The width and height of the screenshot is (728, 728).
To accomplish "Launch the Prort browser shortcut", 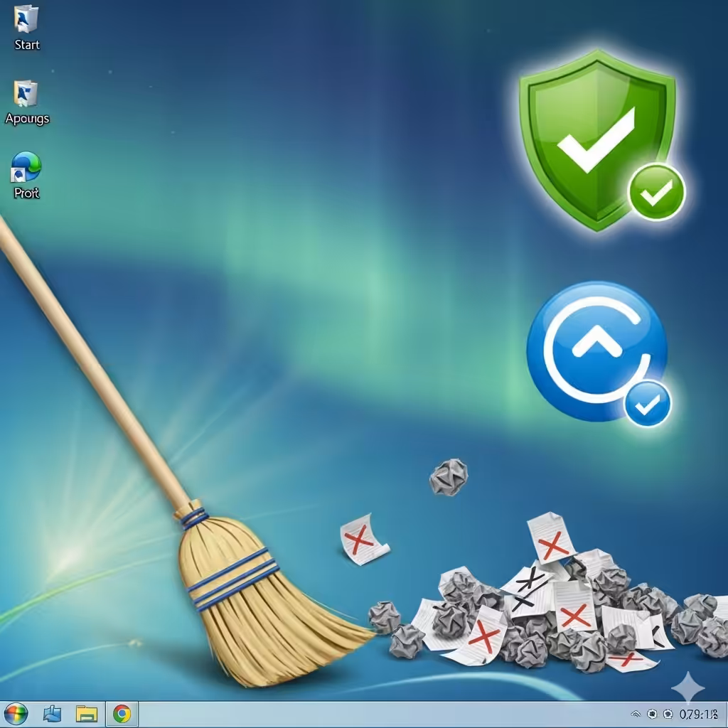I will click(x=26, y=176).
